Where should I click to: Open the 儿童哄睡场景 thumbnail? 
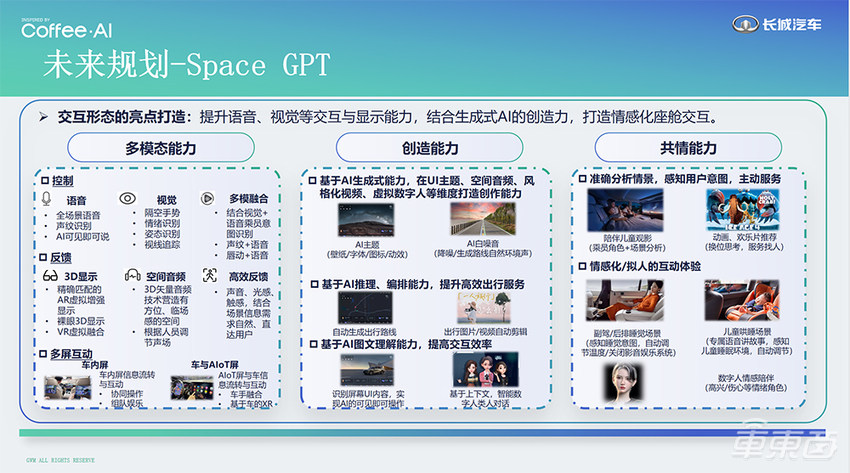tap(741, 301)
